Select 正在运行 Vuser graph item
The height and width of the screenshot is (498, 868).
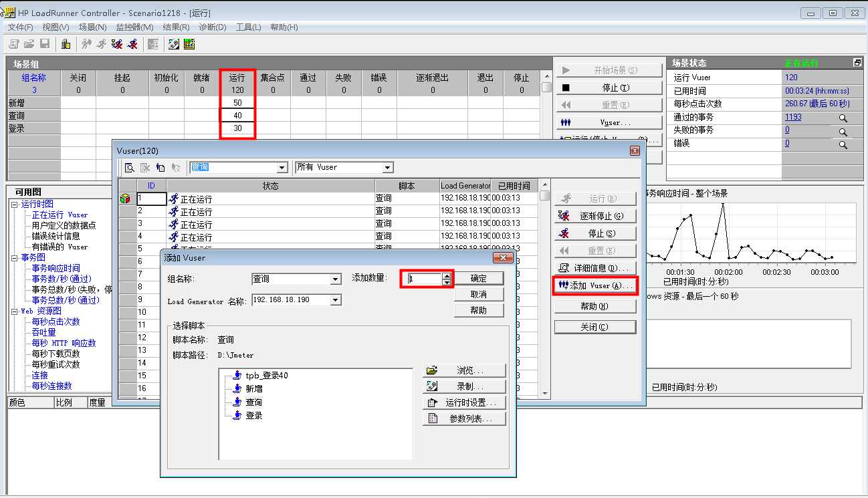(60, 215)
